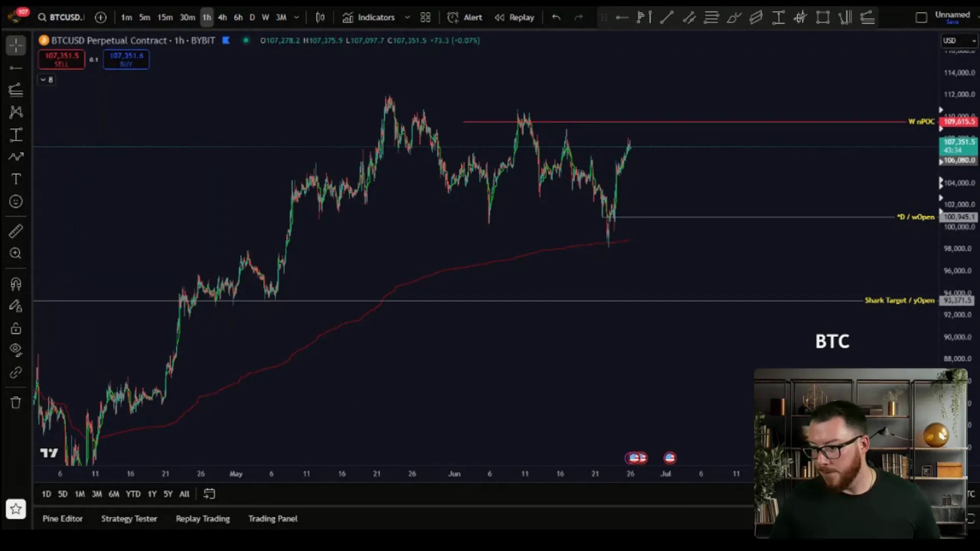Select the Text annotation tool in sidebar

16,179
